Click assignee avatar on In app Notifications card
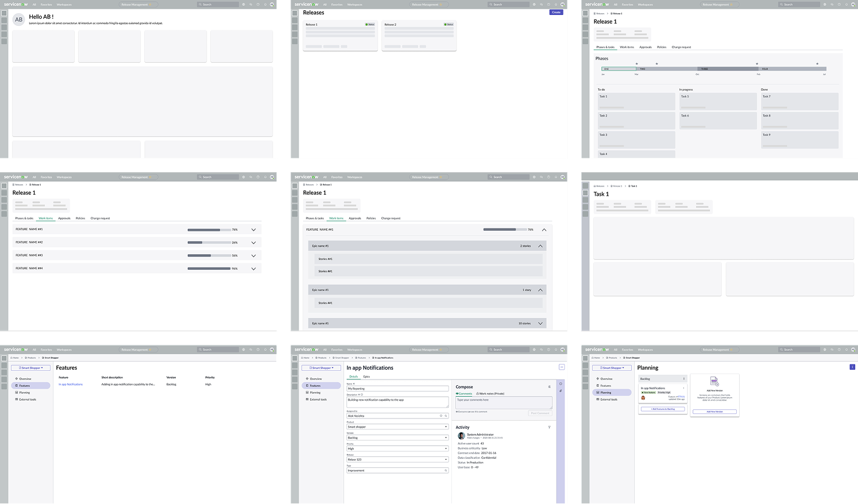Image resolution: width=858 pixels, height=504 pixels. [x=643, y=398]
